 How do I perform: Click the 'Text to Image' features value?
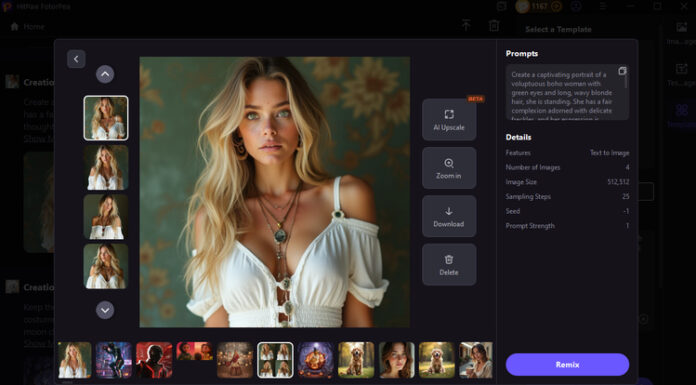609,153
